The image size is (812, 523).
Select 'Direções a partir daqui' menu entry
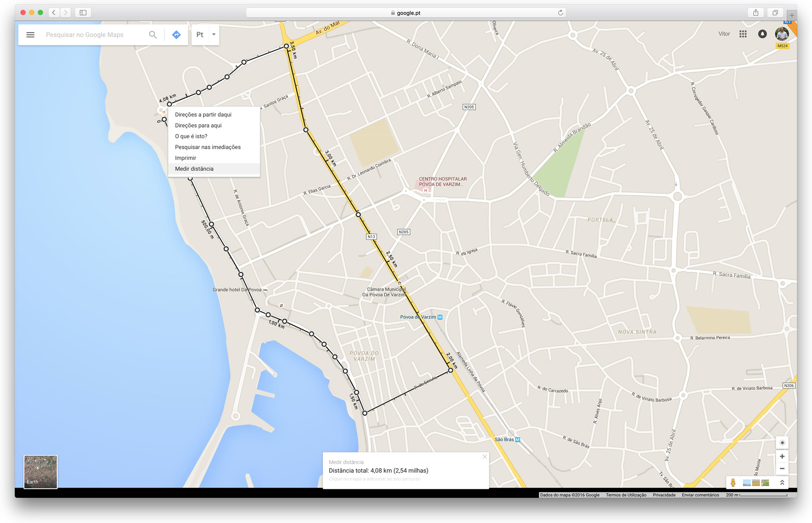203,115
